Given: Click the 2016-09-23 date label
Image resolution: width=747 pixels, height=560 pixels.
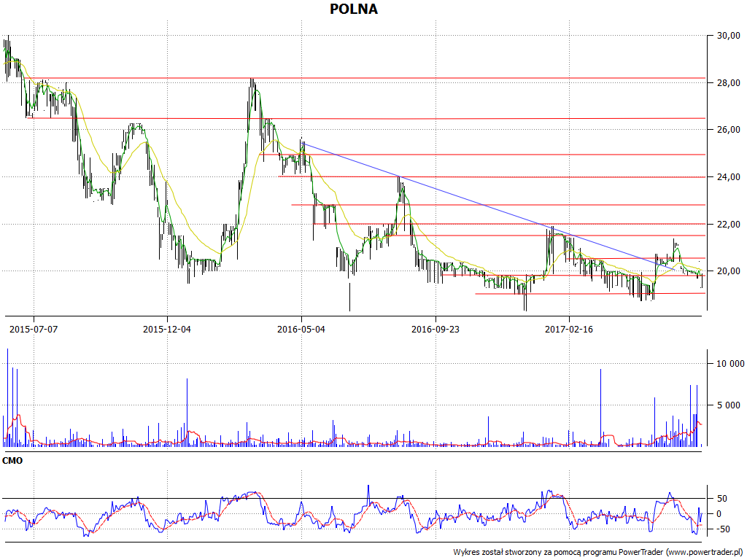Looking at the screenshot, I should coord(436,329).
